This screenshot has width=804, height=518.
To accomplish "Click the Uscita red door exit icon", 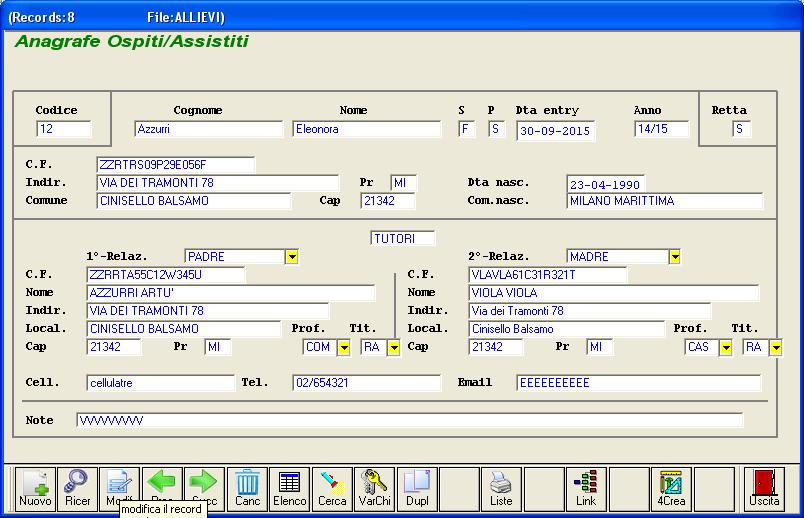I will tap(764, 489).
